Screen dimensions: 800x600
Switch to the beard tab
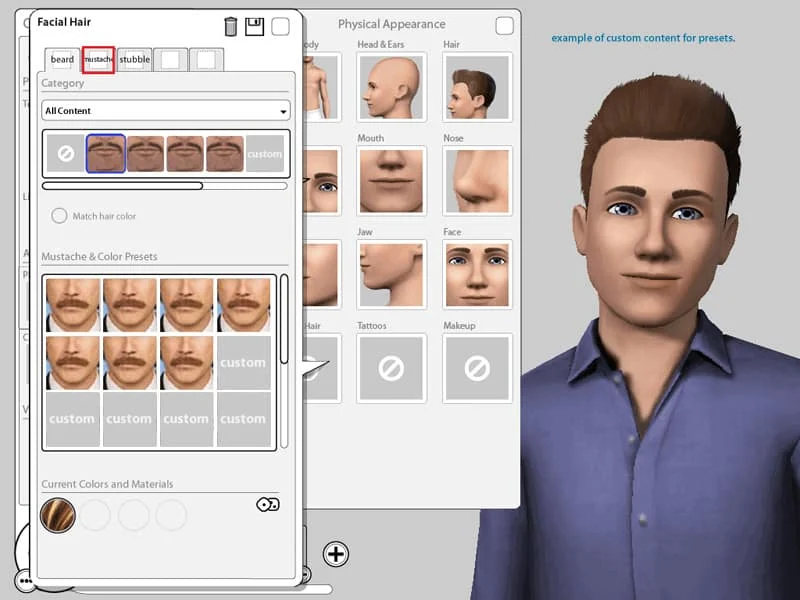(x=62, y=59)
